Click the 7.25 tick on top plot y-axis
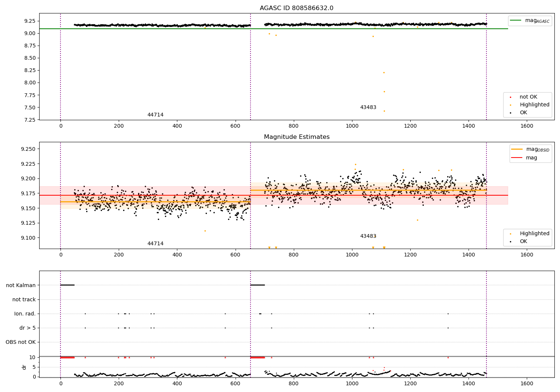This screenshot has width=560, height=392. point(29,120)
